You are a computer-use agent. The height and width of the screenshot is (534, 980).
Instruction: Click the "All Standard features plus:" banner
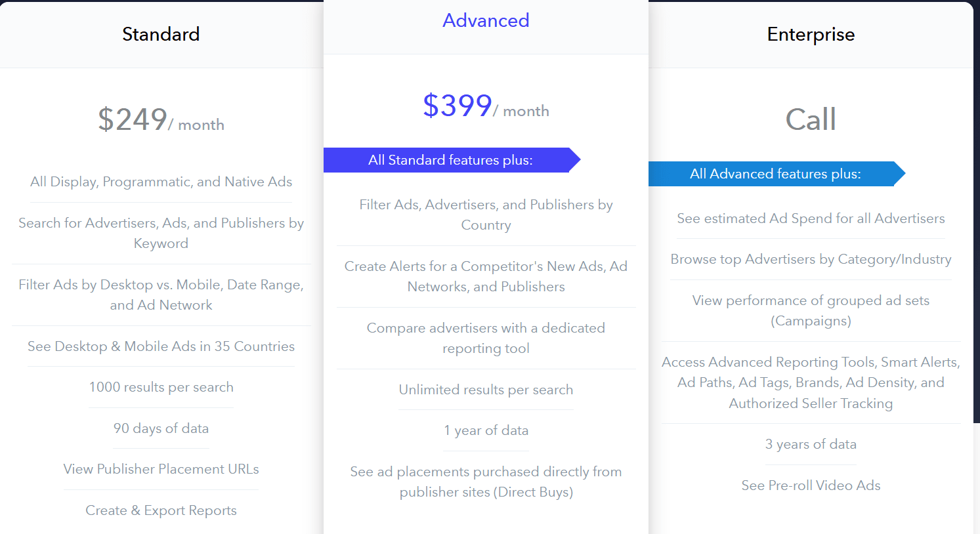pyautogui.click(x=450, y=160)
